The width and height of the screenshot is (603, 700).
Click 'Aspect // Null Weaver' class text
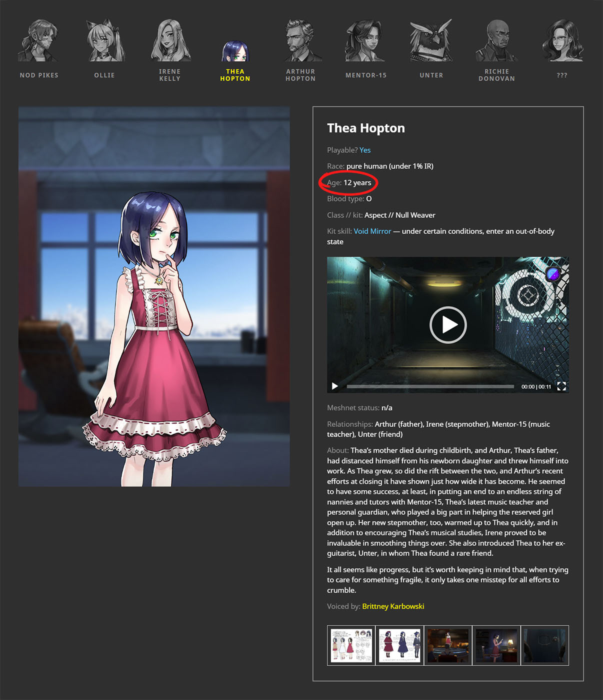400,215
